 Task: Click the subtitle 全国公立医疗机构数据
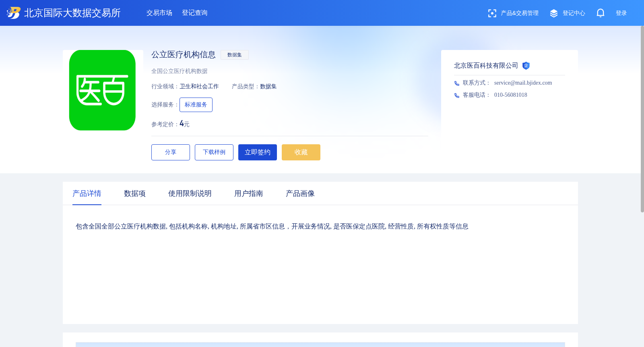coord(180,71)
